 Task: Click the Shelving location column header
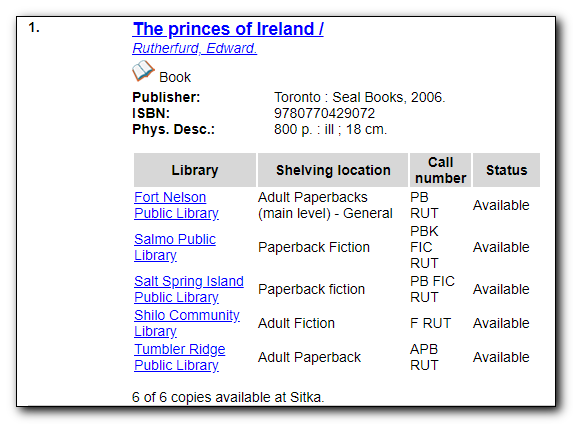(333, 170)
